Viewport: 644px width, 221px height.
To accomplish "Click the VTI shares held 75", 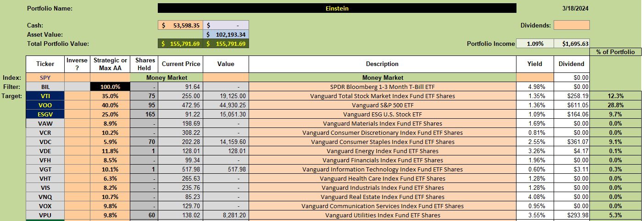I will [144, 96].
